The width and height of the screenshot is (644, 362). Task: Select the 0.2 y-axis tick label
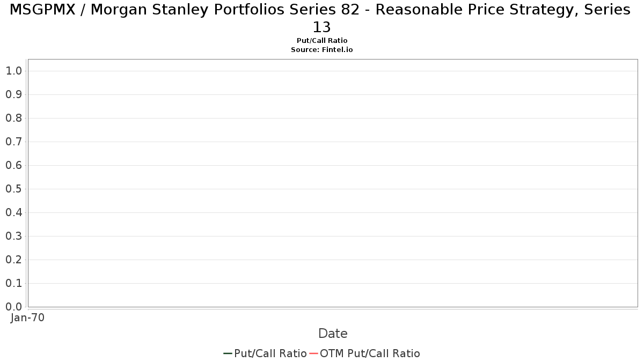[x=13, y=260]
